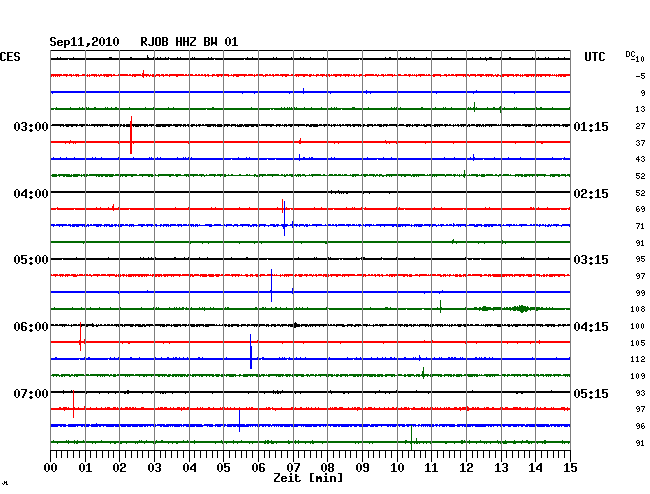
Task: Select minute label 12 on the time axis
Action: (466, 467)
